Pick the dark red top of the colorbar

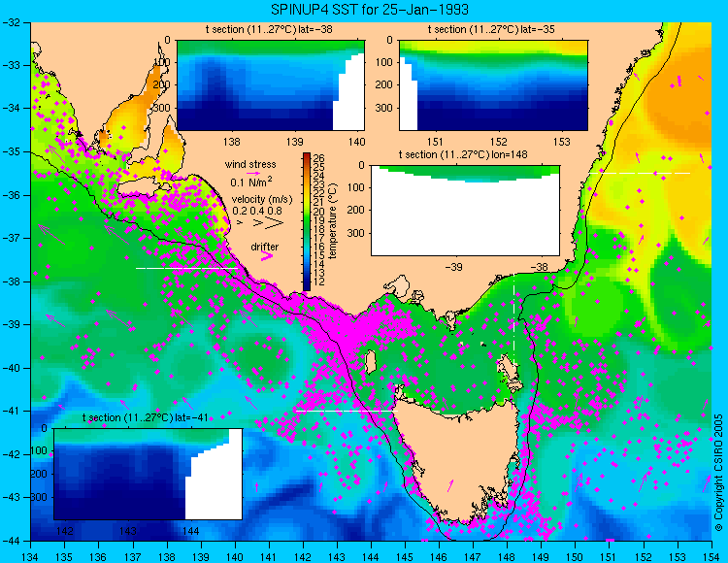[x=307, y=158]
